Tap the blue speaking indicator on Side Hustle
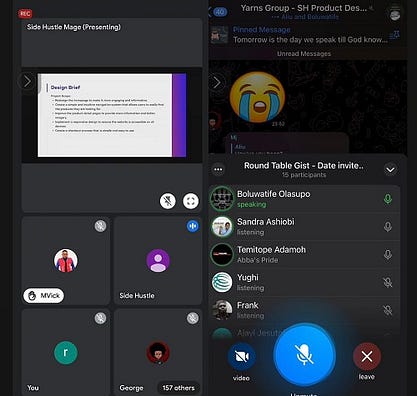The height and width of the screenshot is (396, 417). point(193,226)
